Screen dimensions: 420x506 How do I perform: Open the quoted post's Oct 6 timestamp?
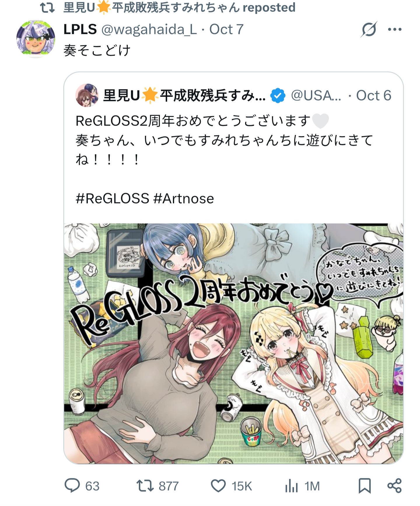(374, 95)
